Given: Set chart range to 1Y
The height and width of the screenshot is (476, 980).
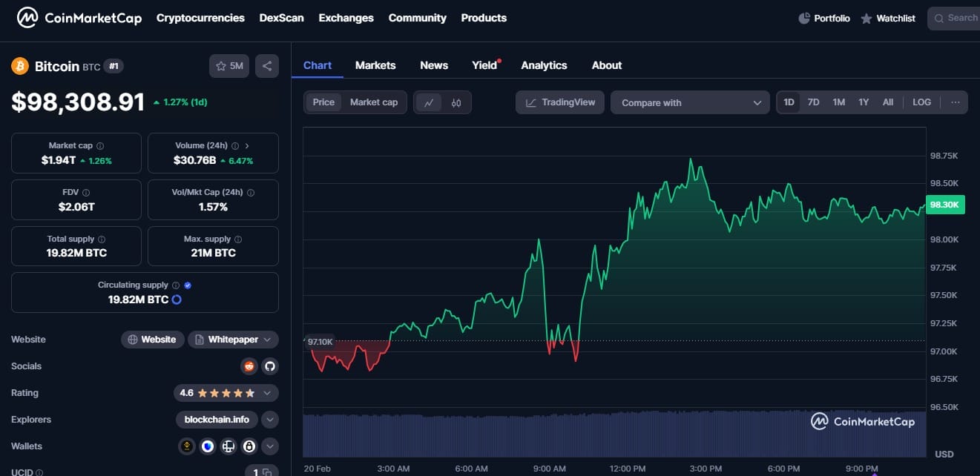Looking at the screenshot, I should pyautogui.click(x=864, y=102).
